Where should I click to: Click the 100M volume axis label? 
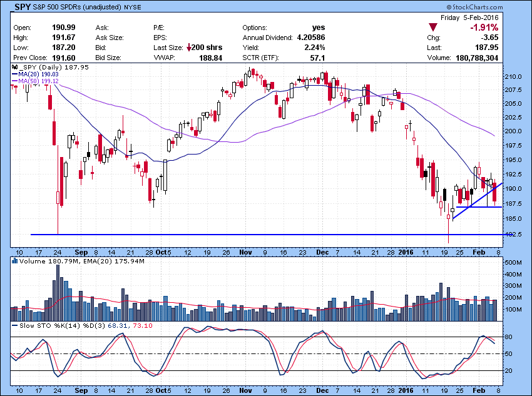coord(513,309)
